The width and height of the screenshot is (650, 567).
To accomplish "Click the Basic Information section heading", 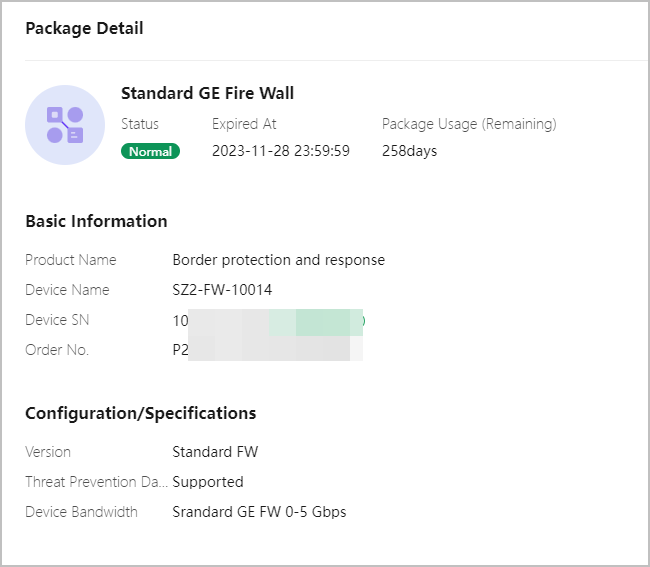I will coord(96,221).
